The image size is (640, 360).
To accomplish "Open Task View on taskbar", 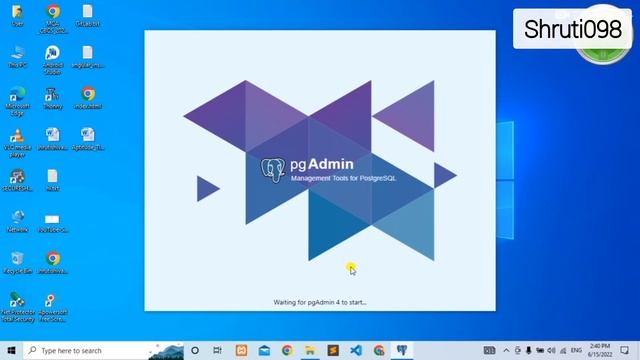I will click(x=218, y=350).
